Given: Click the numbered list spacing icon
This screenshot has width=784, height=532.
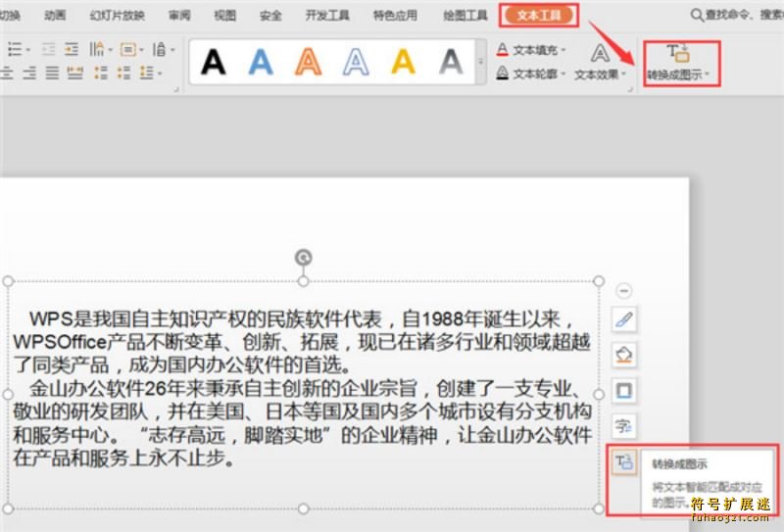Looking at the screenshot, I should coord(146,73).
